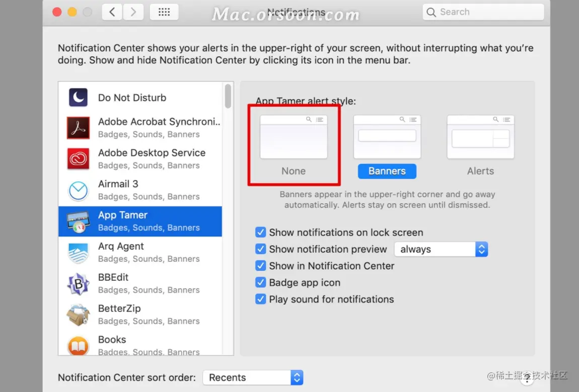Select Airmail 3 row name
This screenshot has height=392, width=579.
click(118, 184)
